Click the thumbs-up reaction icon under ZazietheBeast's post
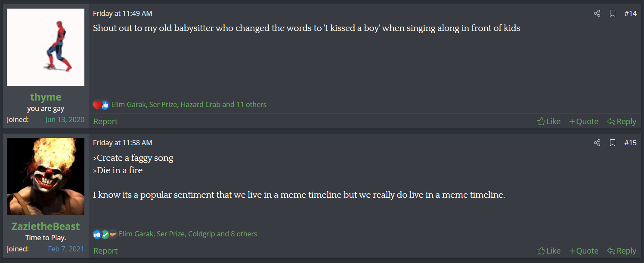 pos(97,234)
